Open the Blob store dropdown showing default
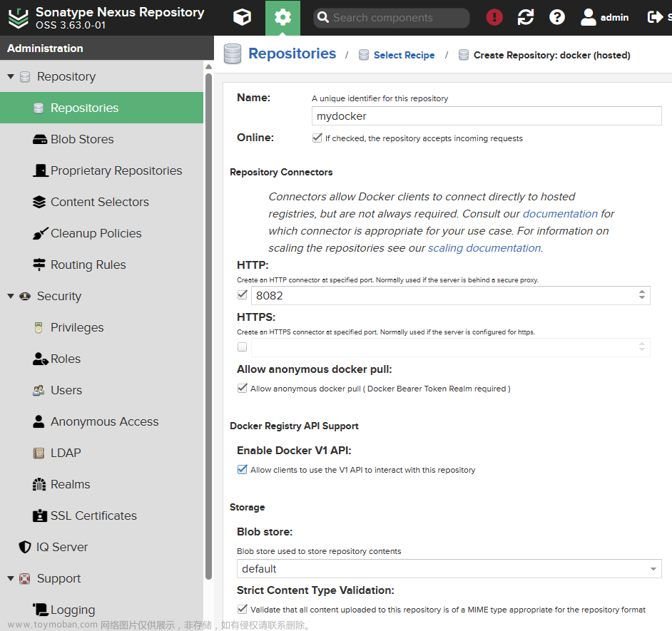 pyautogui.click(x=449, y=569)
